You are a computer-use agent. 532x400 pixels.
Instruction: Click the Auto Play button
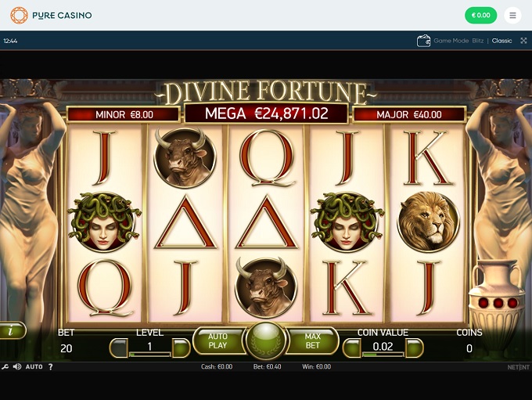217,341
